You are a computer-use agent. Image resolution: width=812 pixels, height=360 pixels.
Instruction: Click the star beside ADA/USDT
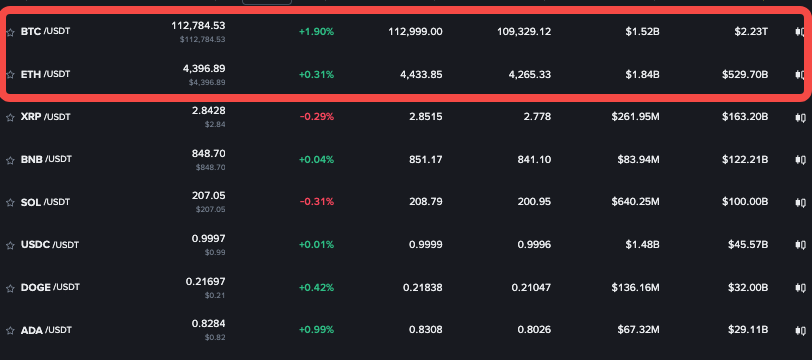[x=10, y=330]
